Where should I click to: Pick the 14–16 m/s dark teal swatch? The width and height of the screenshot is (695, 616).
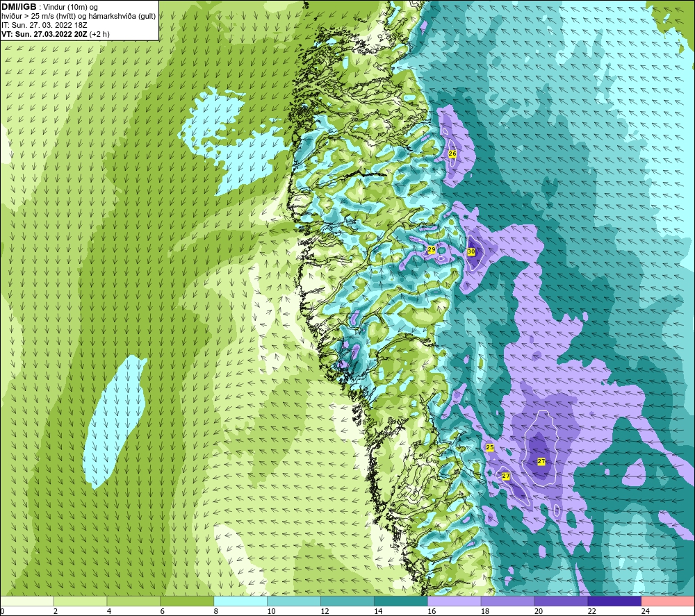[401, 601]
